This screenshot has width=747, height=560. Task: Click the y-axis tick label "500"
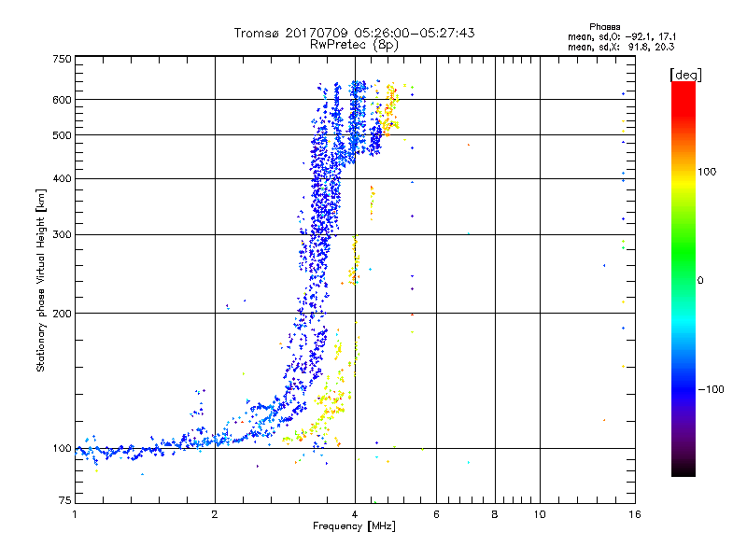point(62,135)
